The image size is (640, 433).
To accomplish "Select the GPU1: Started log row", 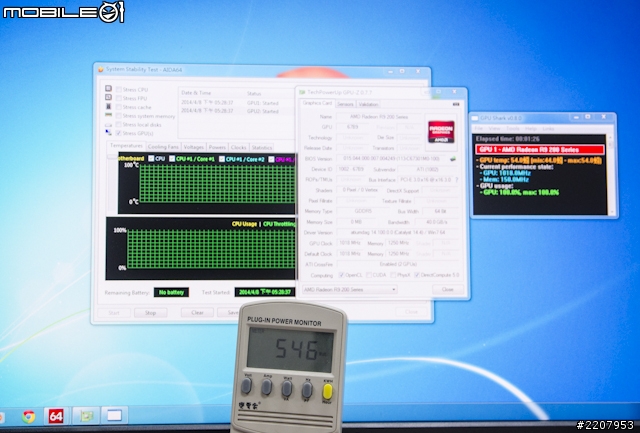I will click(237, 103).
